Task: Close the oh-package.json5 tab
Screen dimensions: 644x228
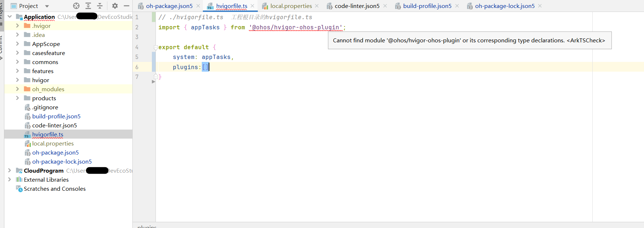Action: (198, 6)
